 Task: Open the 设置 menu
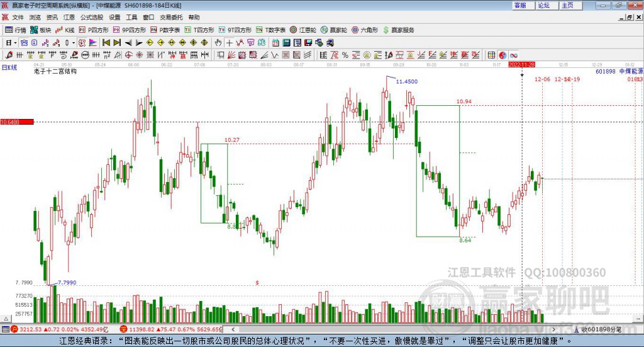tap(114, 17)
